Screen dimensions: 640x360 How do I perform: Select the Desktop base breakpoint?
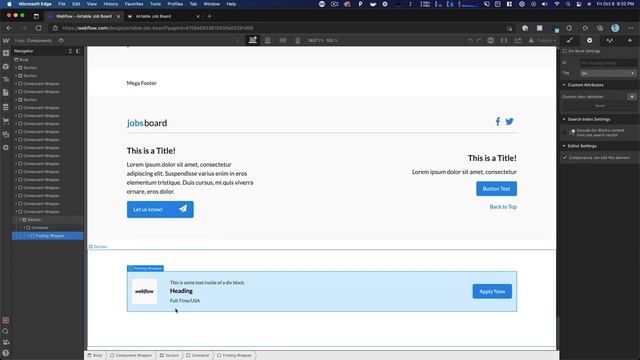[253, 40]
